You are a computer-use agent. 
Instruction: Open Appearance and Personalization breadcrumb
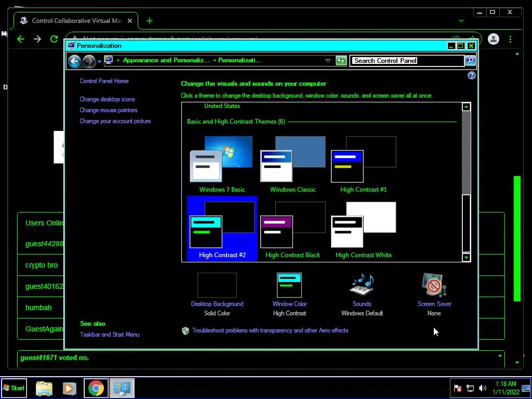pyautogui.click(x=166, y=60)
